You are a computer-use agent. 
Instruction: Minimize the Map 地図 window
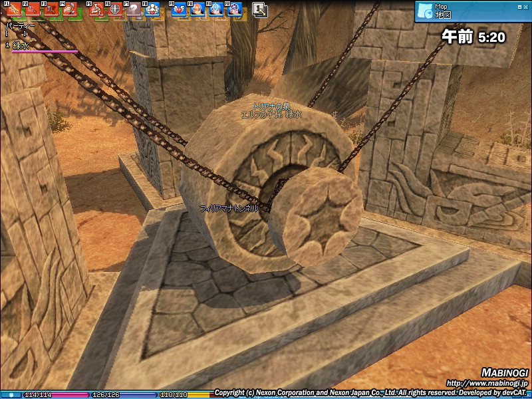pos(520,7)
